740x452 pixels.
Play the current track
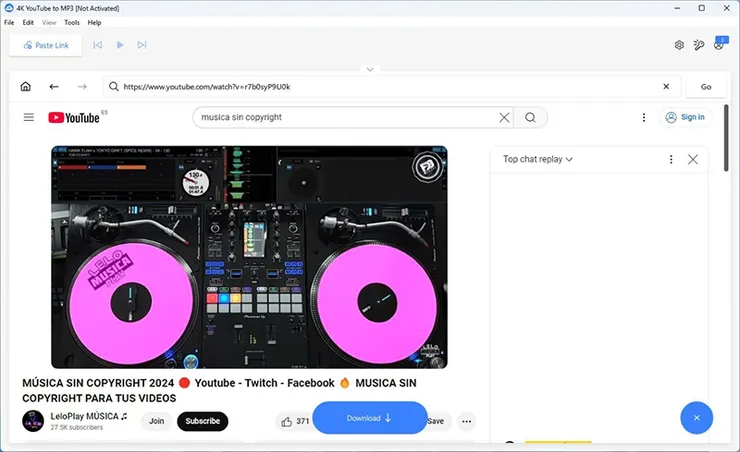[120, 45]
